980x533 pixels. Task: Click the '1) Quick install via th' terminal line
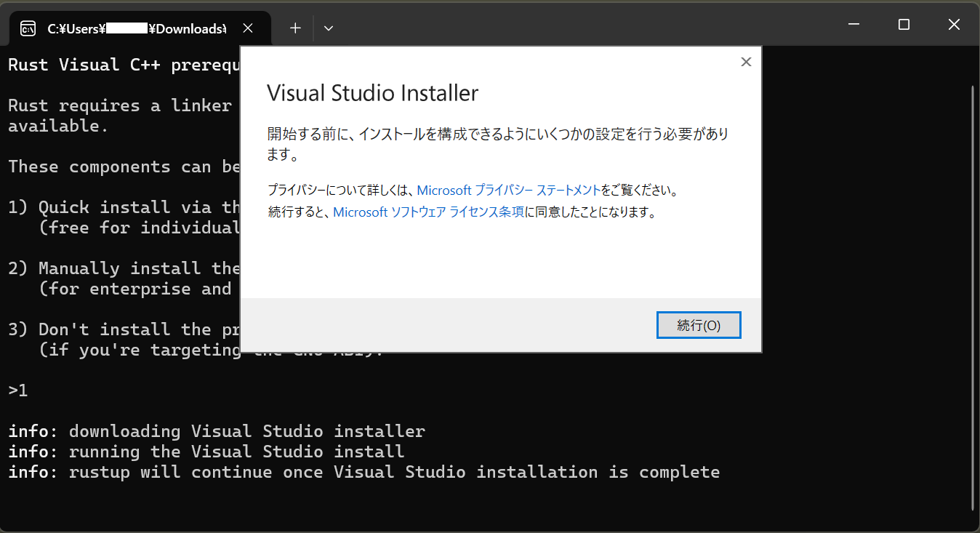pos(124,207)
